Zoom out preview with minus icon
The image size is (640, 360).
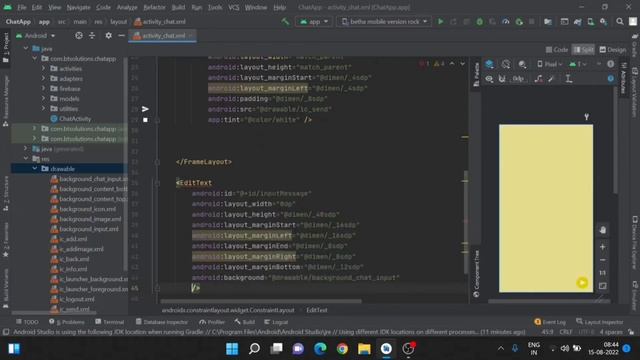pos(602,260)
